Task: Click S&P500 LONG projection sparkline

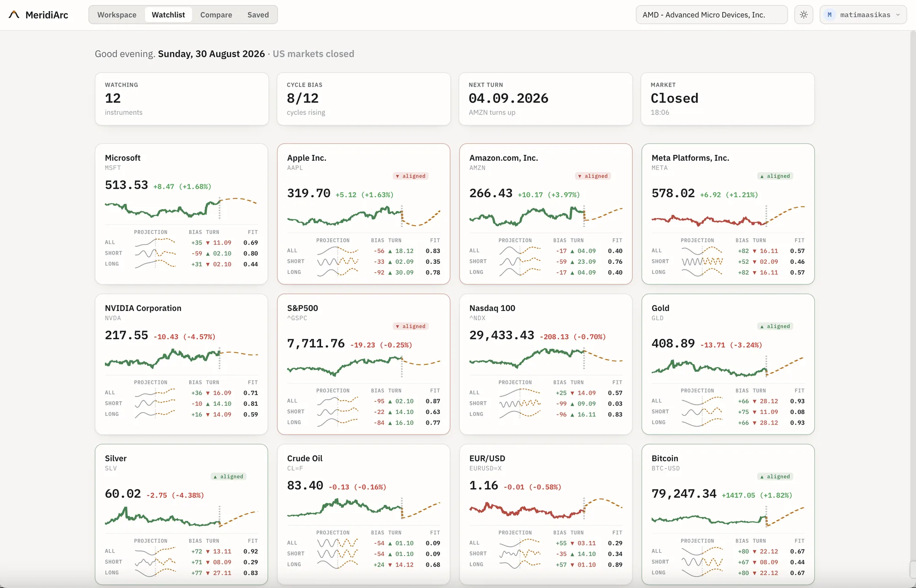Action: click(338, 422)
